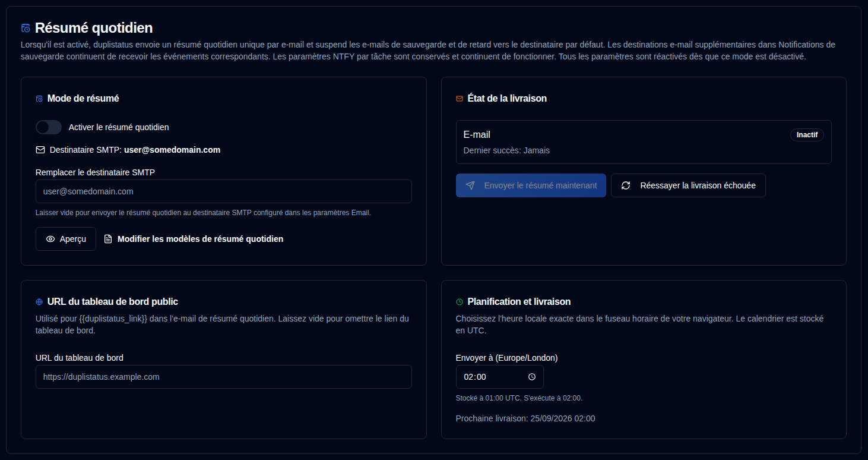Click the Inactif status badge
This screenshot has height=460, width=868.
coord(807,135)
